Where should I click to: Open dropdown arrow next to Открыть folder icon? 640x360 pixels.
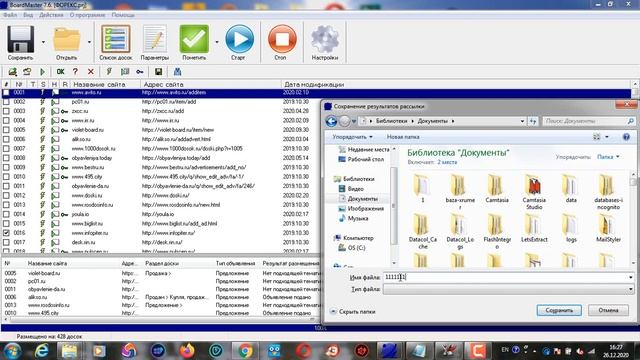pos(89,42)
